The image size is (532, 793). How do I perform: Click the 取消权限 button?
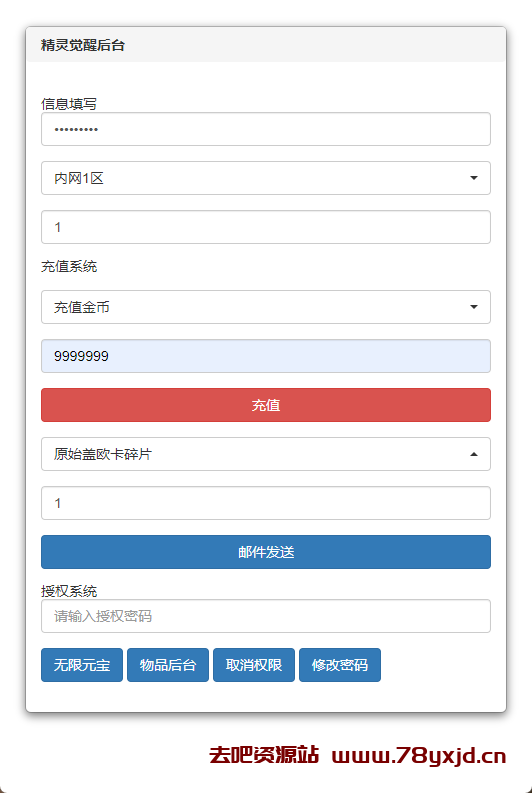254,665
